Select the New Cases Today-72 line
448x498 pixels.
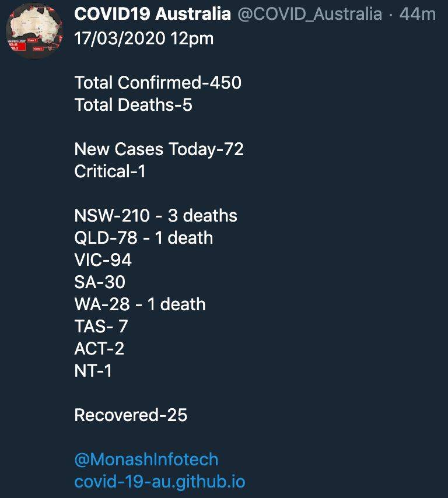point(159,149)
